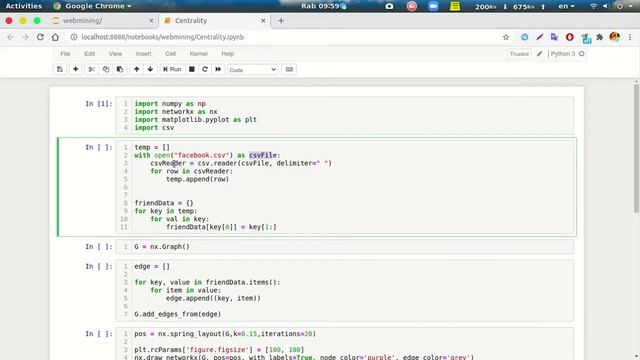Image resolution: width=640 pixels, height=360 pixels.
Task: View site information icon in address bar
Action: coord(74,37)
